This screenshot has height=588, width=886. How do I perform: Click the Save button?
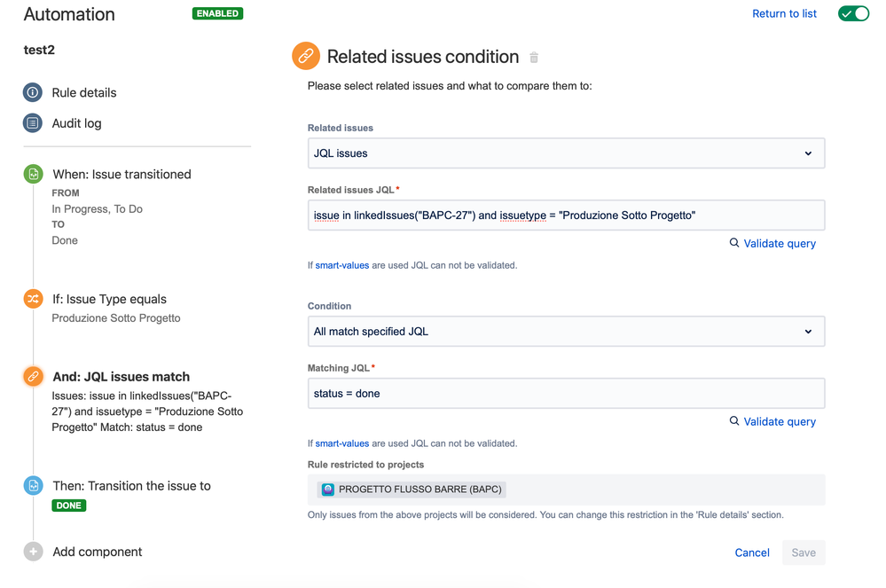pyautogui.click(x=804, y=553)
